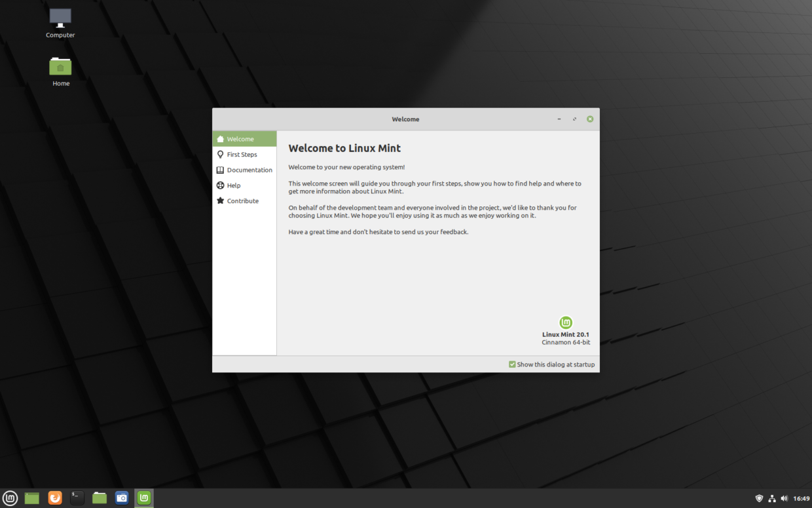812x508 pixels.
Task: Open the Contribute section
Action: [x=244, y=201]
